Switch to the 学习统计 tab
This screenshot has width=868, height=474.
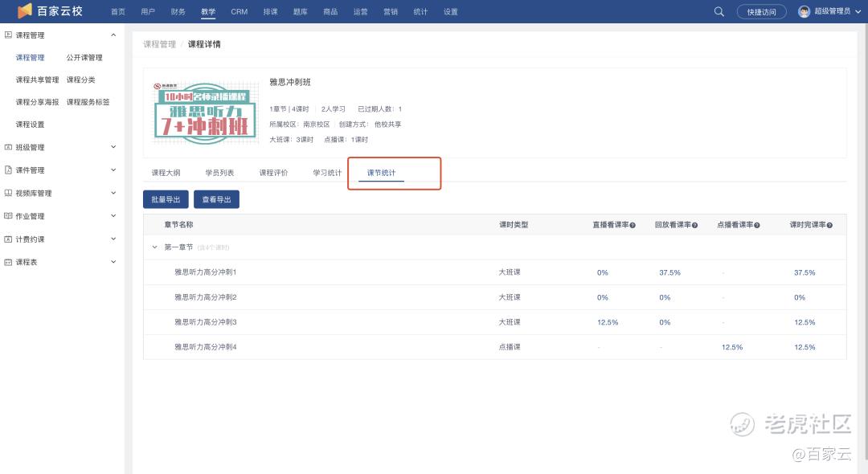click(x=327, y=173)
